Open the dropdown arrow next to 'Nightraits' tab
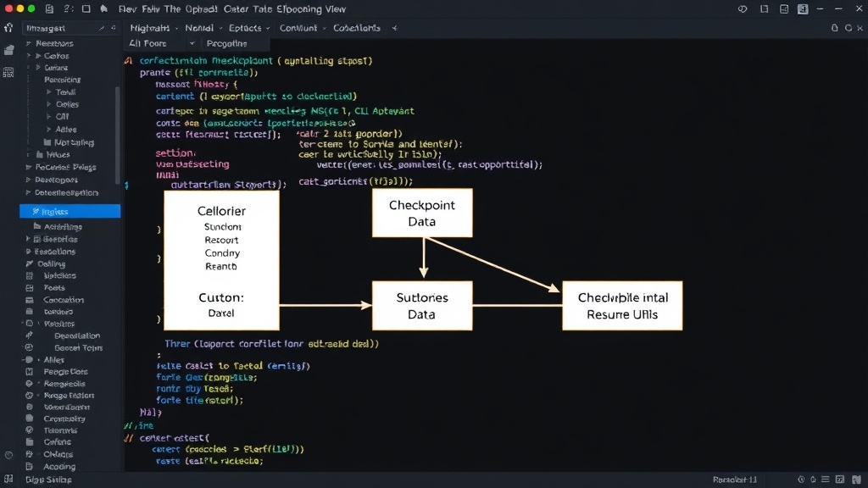This screenshot has height=488, width=868. [x=176, y=28]
